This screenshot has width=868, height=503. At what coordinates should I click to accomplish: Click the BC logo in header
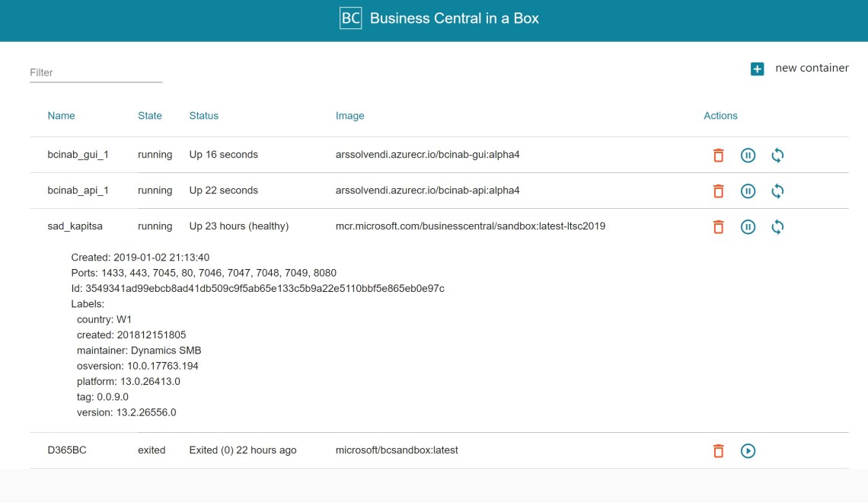point(350,18)
